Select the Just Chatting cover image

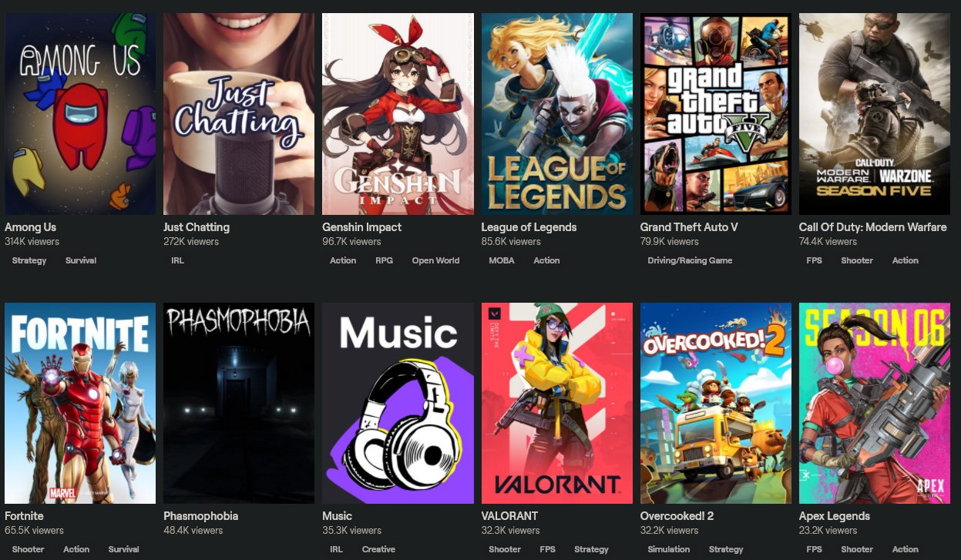tap(239, 114)
